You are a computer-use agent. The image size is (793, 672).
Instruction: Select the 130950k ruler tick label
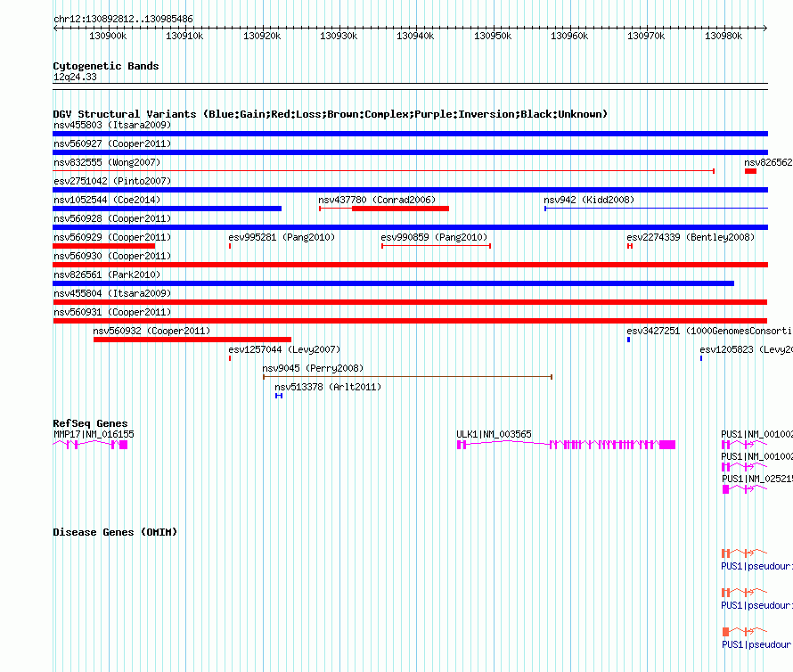coord(493,36)
